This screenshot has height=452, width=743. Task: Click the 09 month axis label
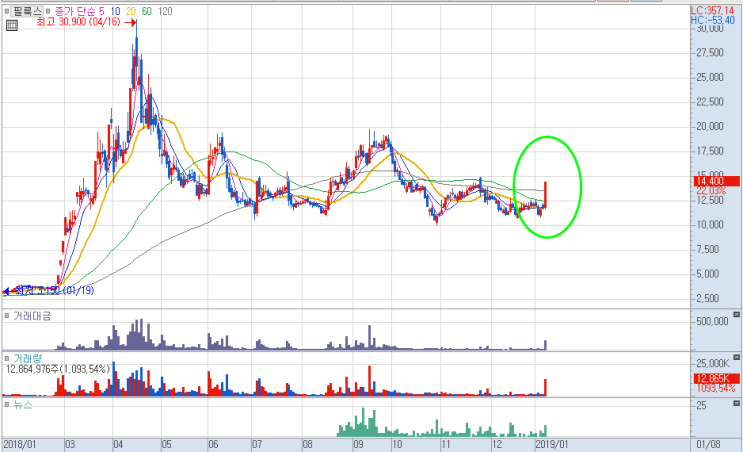358,444
